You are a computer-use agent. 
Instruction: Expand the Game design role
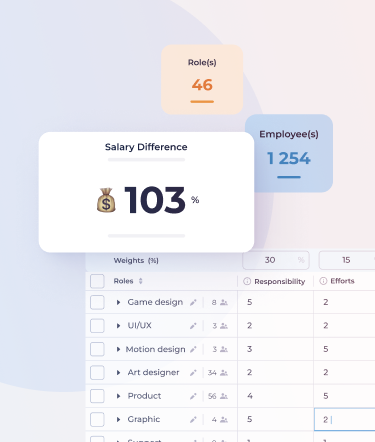pos(118,302)
